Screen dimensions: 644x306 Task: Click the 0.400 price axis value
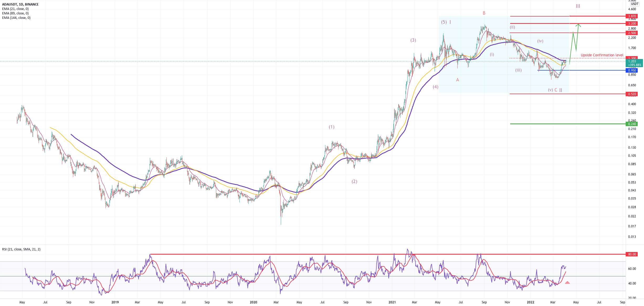coord(632,104)
